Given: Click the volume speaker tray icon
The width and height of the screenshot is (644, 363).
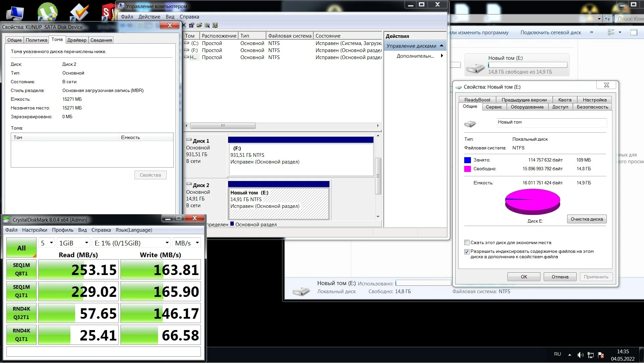Looking at the screenshot, I should click(580, 355).
